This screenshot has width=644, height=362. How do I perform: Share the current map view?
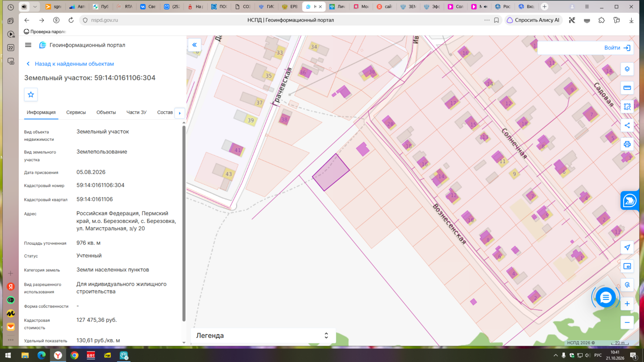click(x=627, y=125)
